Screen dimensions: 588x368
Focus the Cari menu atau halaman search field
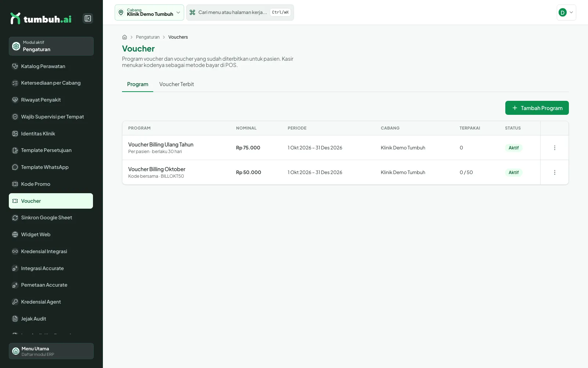point(240,13)
